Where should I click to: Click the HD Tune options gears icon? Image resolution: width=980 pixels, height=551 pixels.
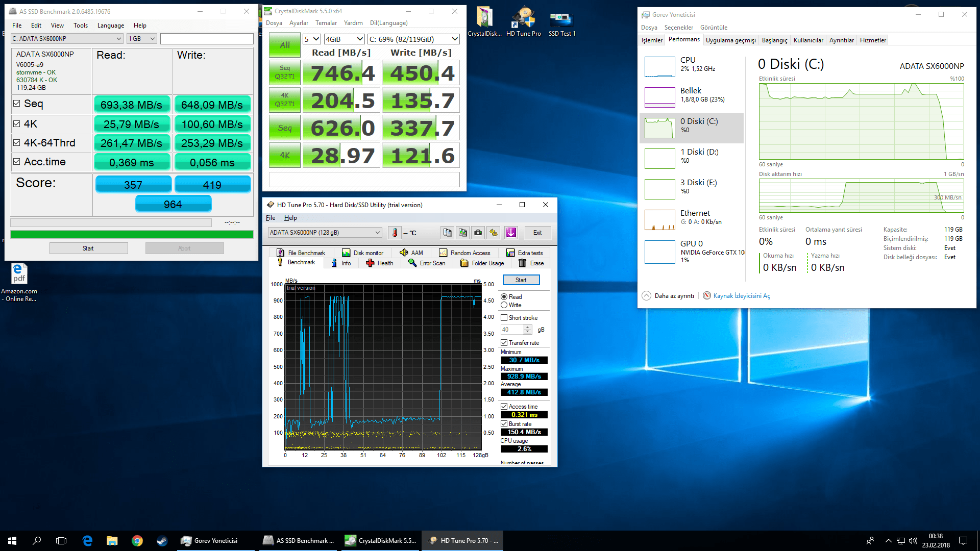[x=493, y=233]
